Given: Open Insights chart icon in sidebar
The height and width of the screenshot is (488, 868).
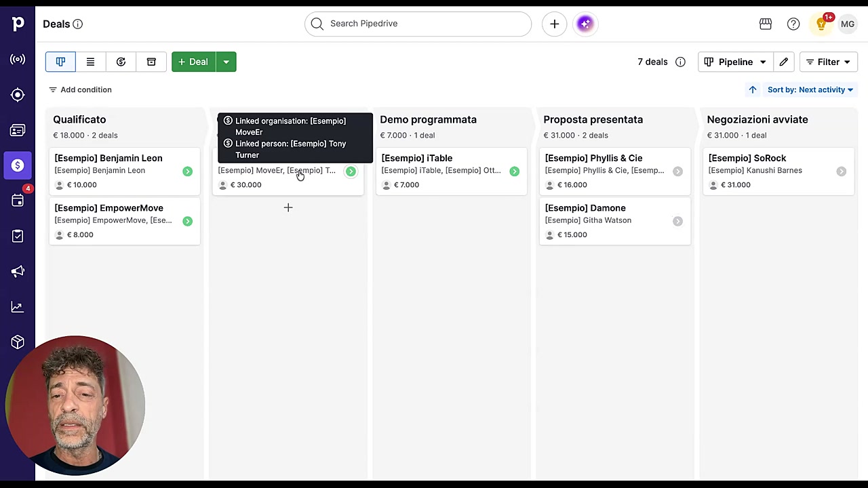Looking at the screenshot, I should (x=18, y=306).
